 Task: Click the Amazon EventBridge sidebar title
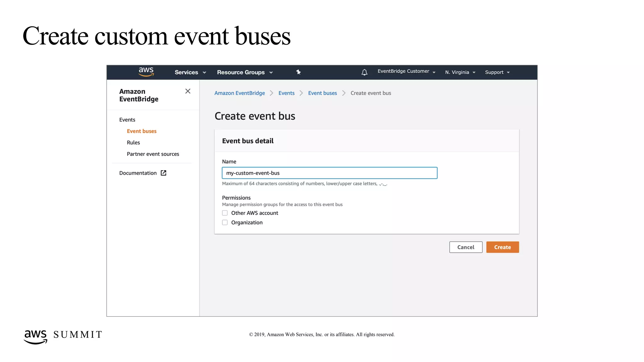pyautogui.click(x=139, y=95)
